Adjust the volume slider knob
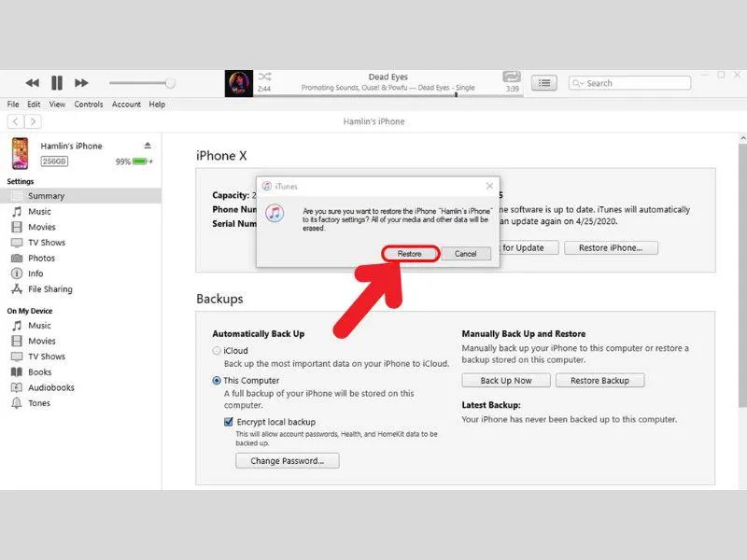Screen dimensions: 747x560 click(x=170, y=83)
